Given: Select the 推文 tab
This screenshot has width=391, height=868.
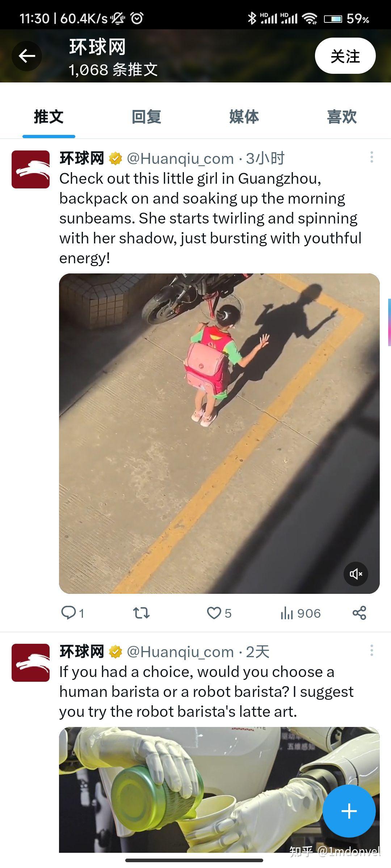Looking at the screenshot, I should [49, 117].
